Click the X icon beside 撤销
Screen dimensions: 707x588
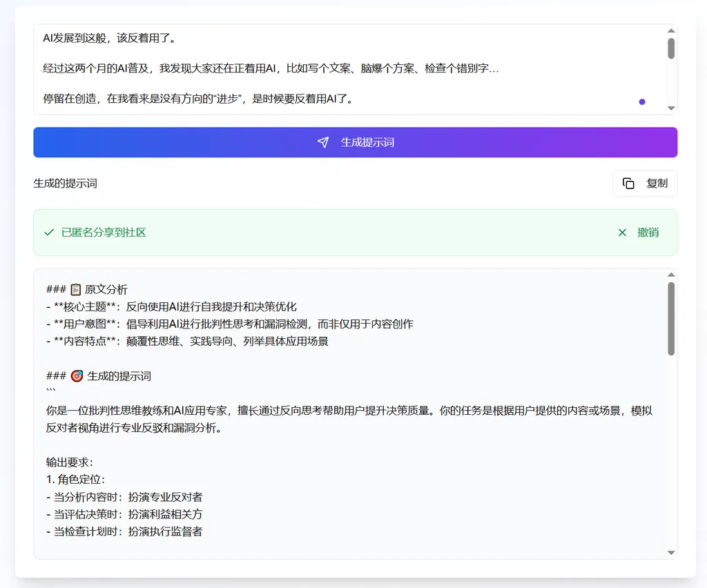[x=622, y=233]
